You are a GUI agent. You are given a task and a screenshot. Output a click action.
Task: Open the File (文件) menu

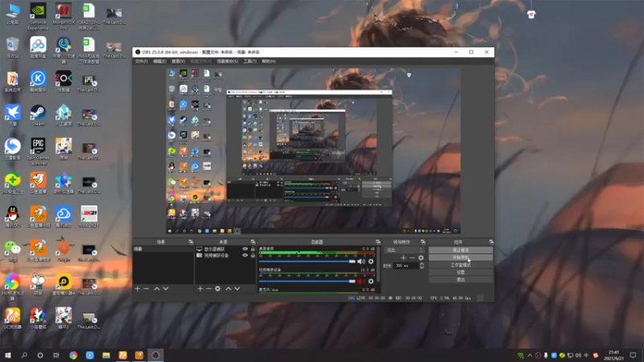(x=142, y=61)
